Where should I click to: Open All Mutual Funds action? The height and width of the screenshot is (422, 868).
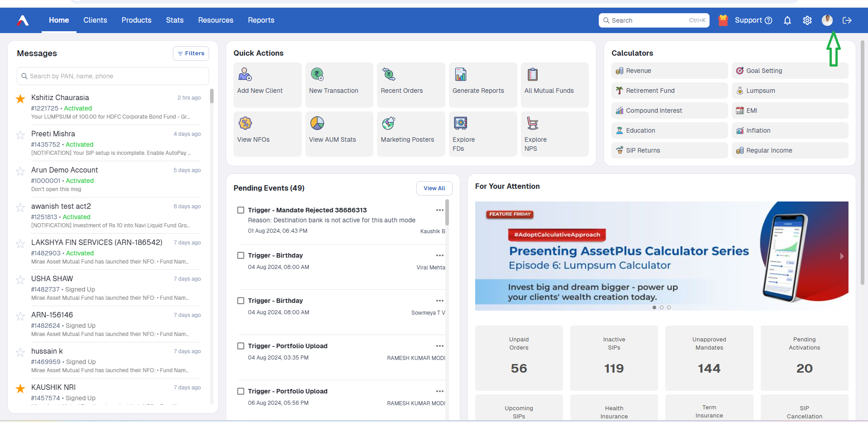pos(555,85)
